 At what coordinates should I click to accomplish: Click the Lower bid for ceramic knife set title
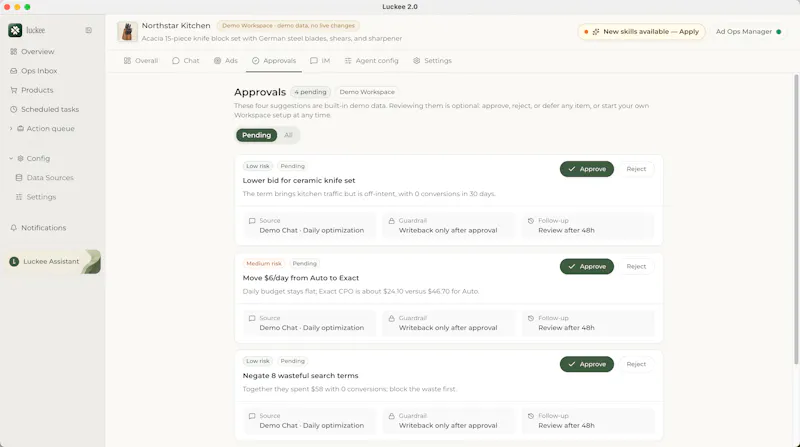tap(299, 181)
